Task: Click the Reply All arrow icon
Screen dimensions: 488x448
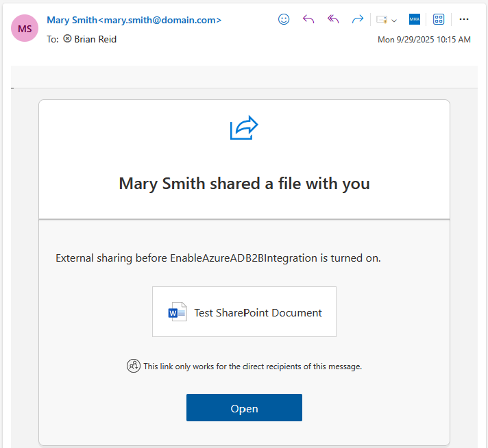Action: [333, 19]
